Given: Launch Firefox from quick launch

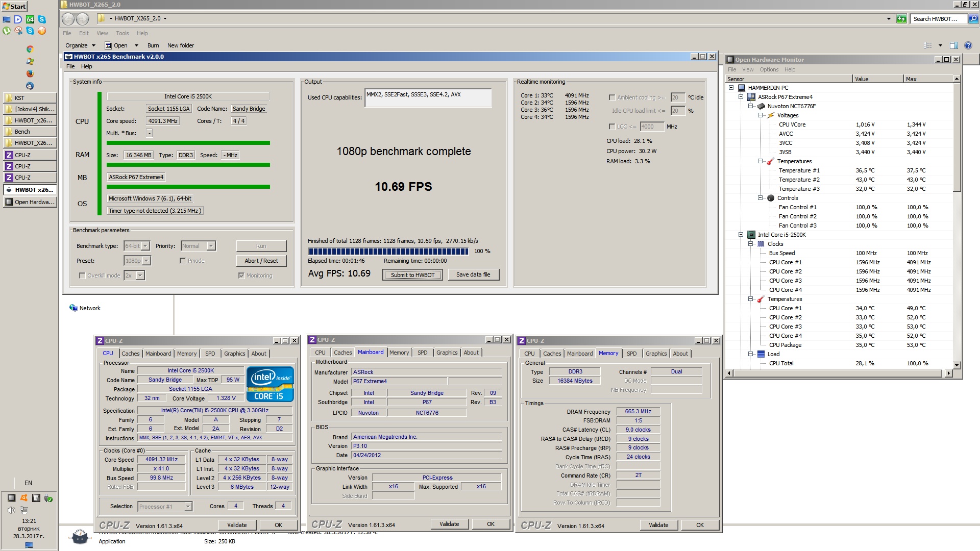Looking at the screenshot, I should [30, 73].
